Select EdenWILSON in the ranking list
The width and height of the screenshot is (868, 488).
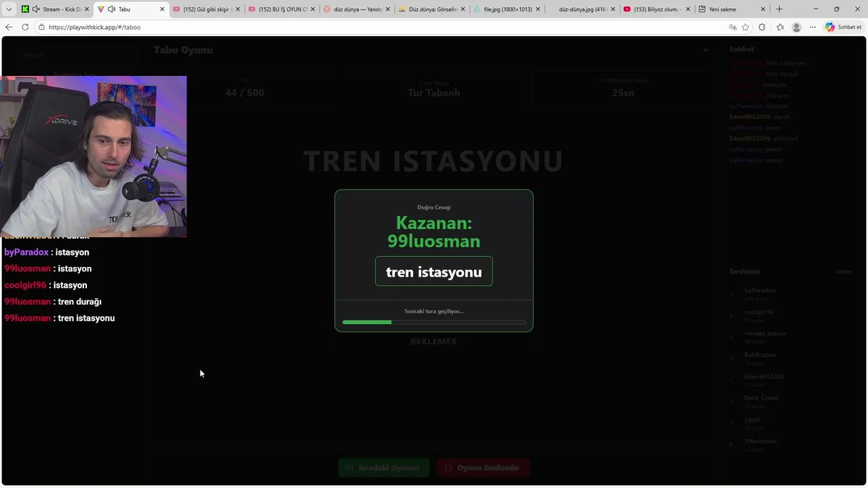click(x=764, y=376)
